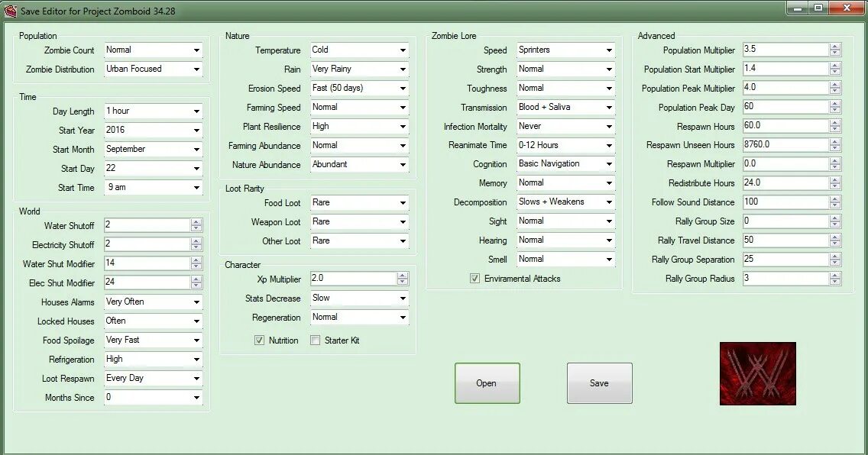
Task: Click the Follow Sound Distance stepper
Action: click(x=835, y=202)
